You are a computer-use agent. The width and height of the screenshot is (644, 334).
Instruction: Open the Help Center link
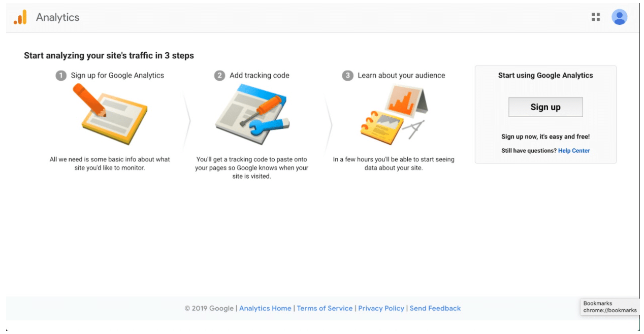[573, 151]
